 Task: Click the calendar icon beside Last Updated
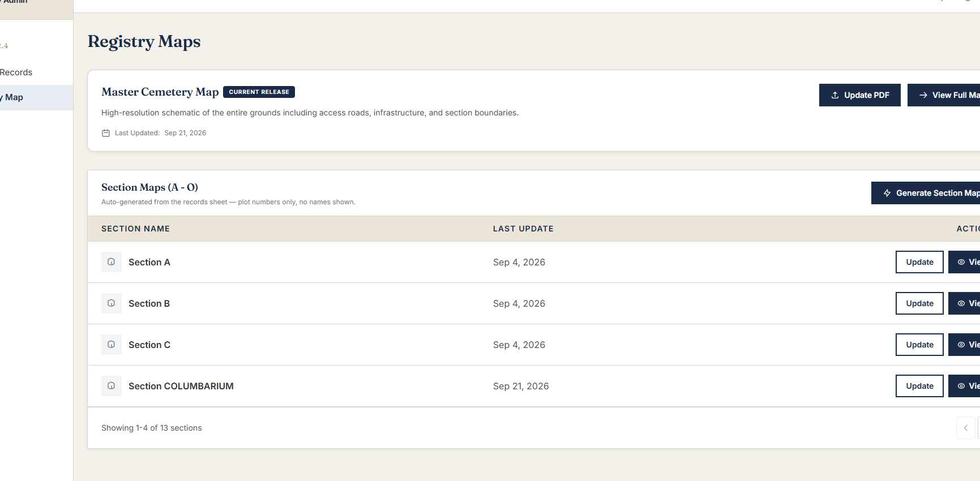(106, 133)
